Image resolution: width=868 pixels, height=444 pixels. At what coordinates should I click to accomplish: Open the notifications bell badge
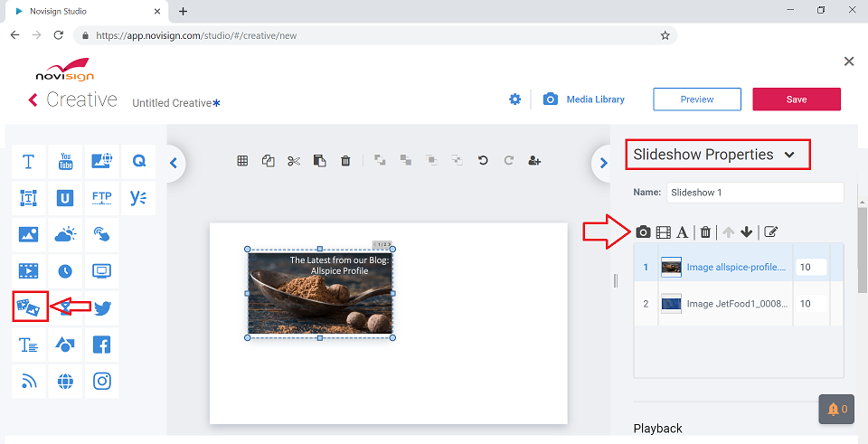pyautogui.click(x=837, y=409)
